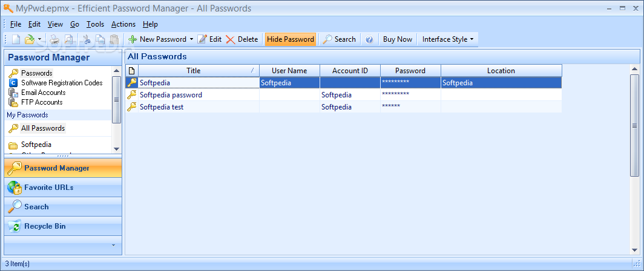Click the sidebar tree scrollbar thumb
Viewport: 644px width, 271px height.
point(117,99)
